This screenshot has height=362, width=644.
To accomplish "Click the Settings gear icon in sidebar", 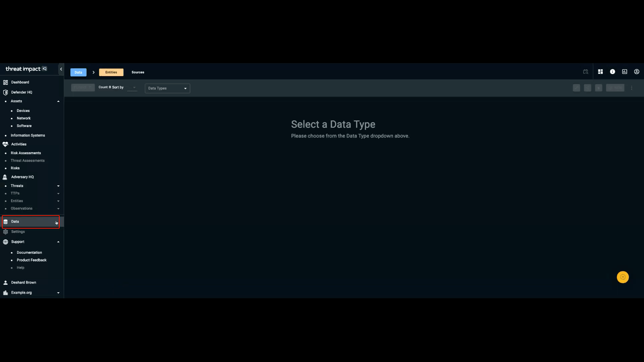I will click(5, 232).
